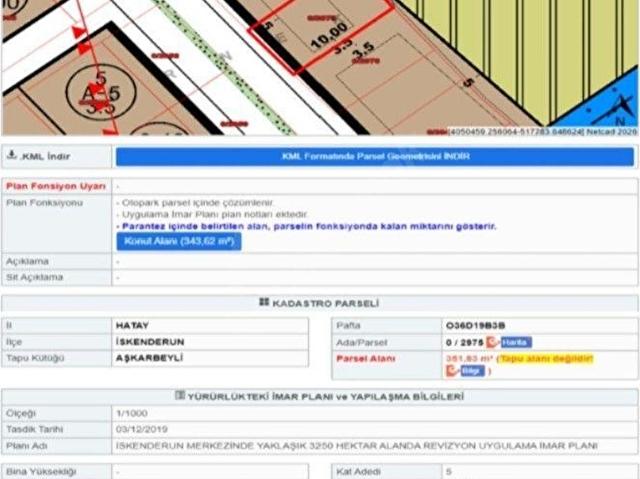Click the Bina Yüksekliği label
The height and width of the screenshot is (479, 640).
(x=41, y=472)
